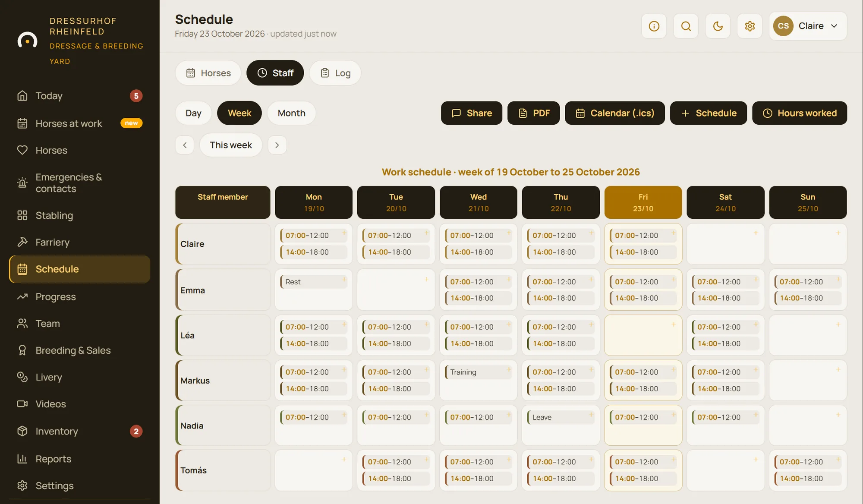Open Horses in the sidebar
Viewport: 863px width, 504px height.
coord(80,150)
